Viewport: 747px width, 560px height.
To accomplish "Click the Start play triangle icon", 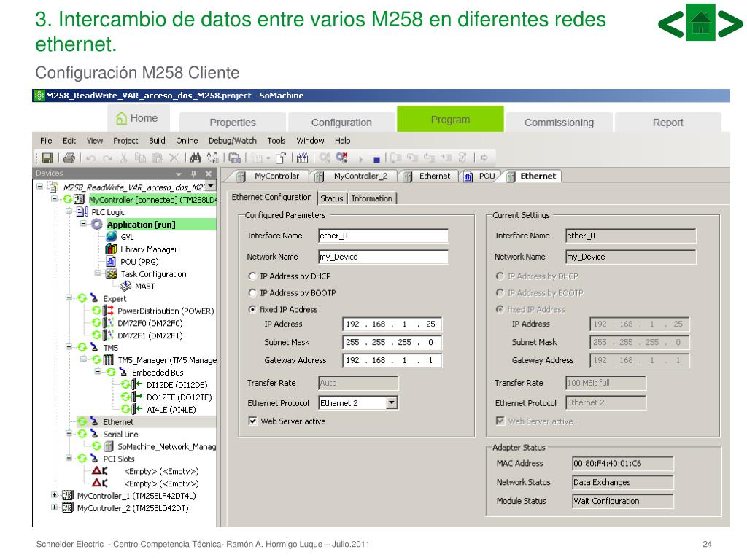I will [360, 159].
